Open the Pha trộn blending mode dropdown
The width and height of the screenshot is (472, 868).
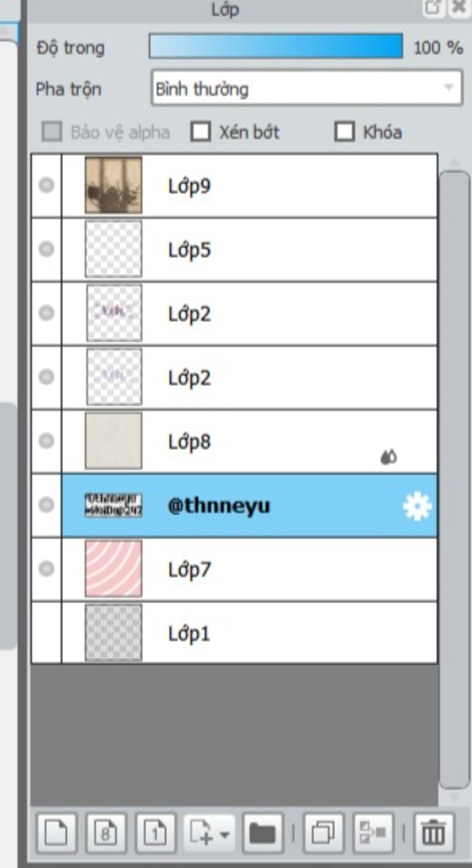pyautogui.click(x=307, y=88)
